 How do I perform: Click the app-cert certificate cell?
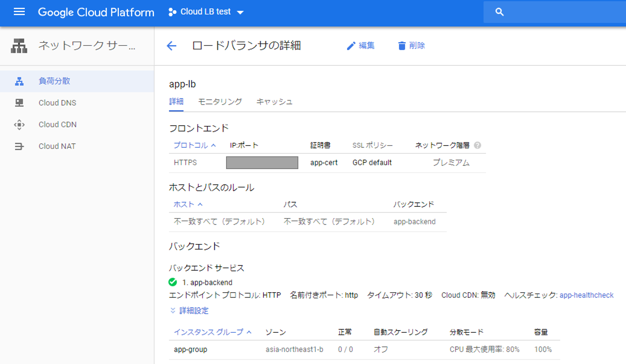click(x=324, y=163)
